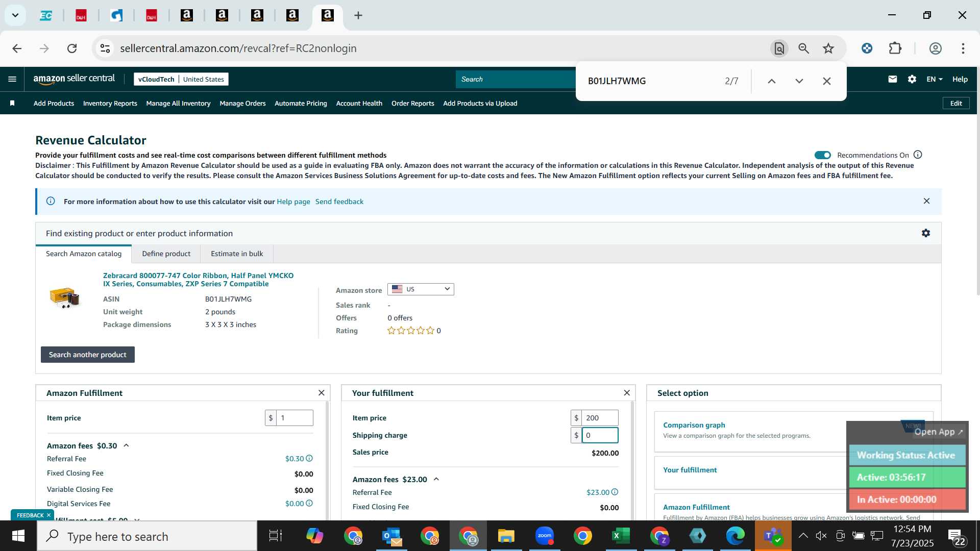Click the product thumbnail image
Screen dimensions: 980x551
(65, 297)
